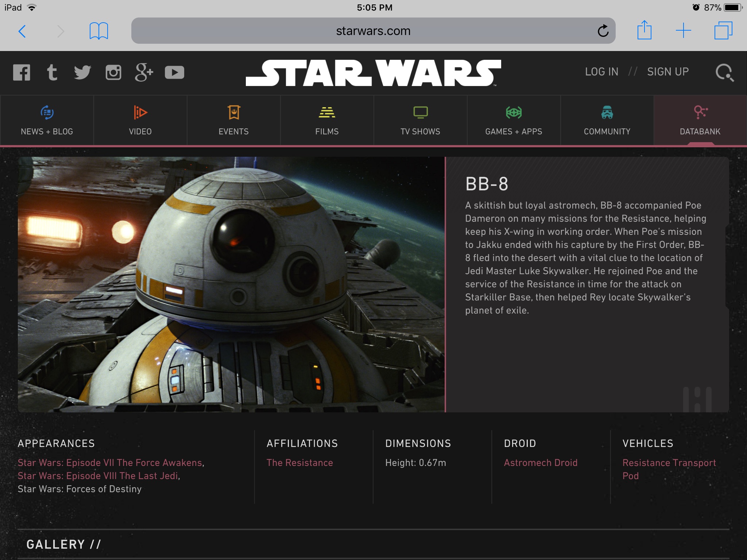Viewport: 747px width, 560px height.
Task: Open Star Wars Facebook page
Action: [22, 73]
